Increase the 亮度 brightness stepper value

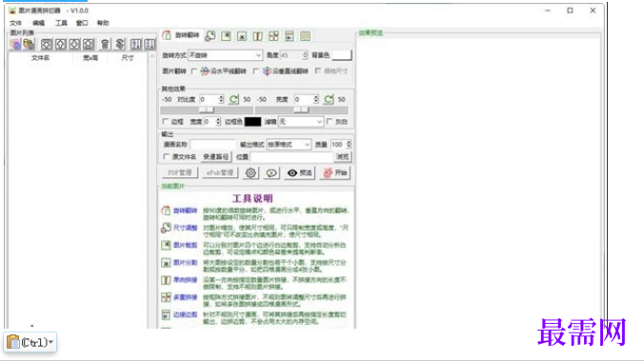click(316, 97)
